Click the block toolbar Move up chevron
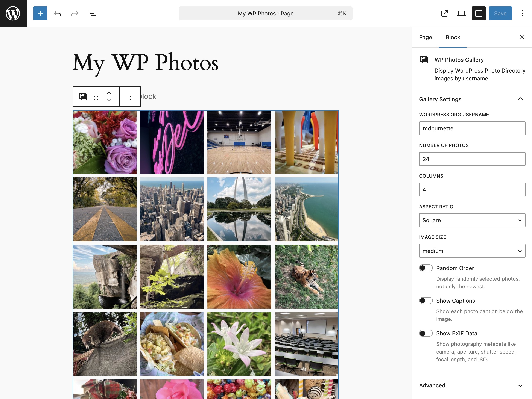The image size is (532, 399). point(109,93)
